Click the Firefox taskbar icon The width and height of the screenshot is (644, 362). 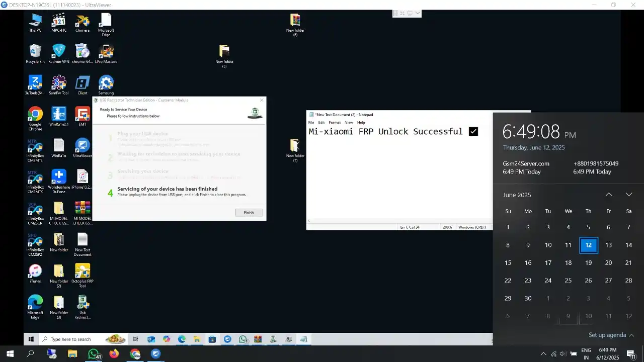click(x=114, y=353)
